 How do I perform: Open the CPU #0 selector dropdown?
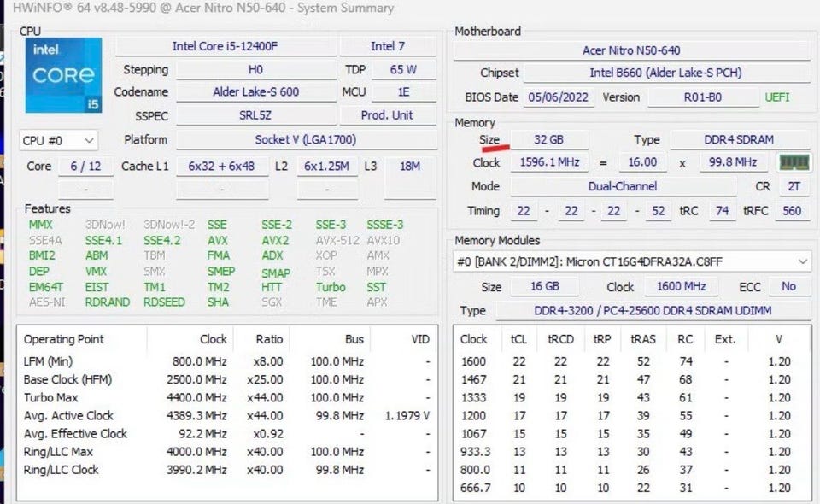point(59,141)
